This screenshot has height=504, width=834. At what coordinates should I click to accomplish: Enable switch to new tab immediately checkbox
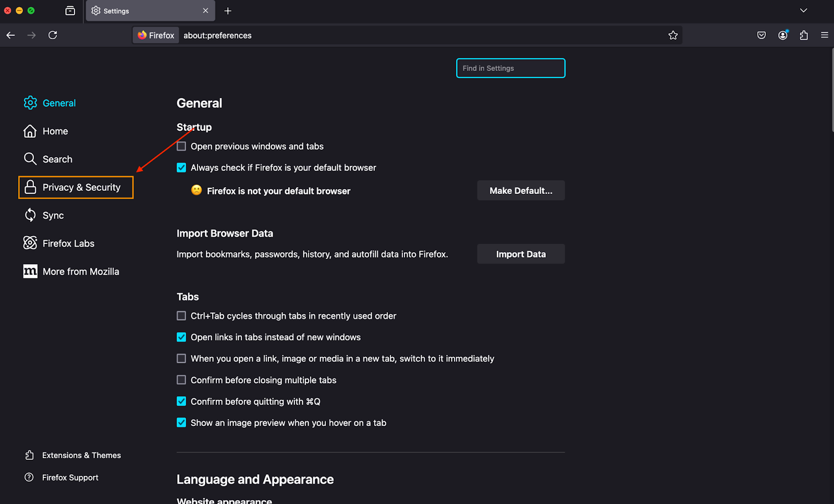point(181,359)
